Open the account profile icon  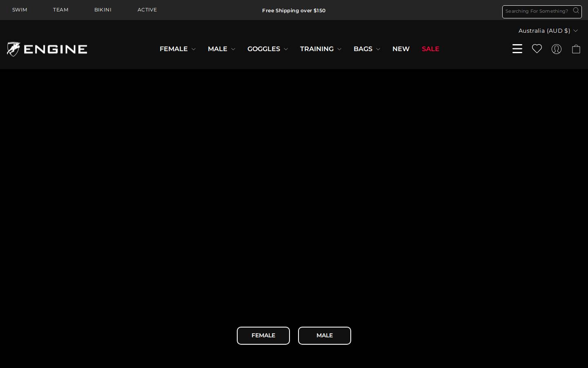(557, 49)
